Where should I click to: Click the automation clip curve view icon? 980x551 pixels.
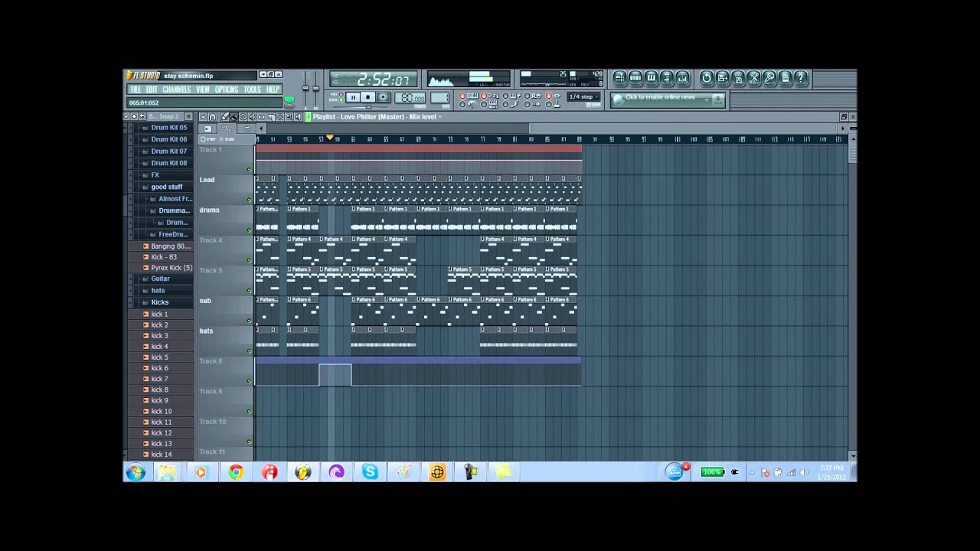pos(227,129)
